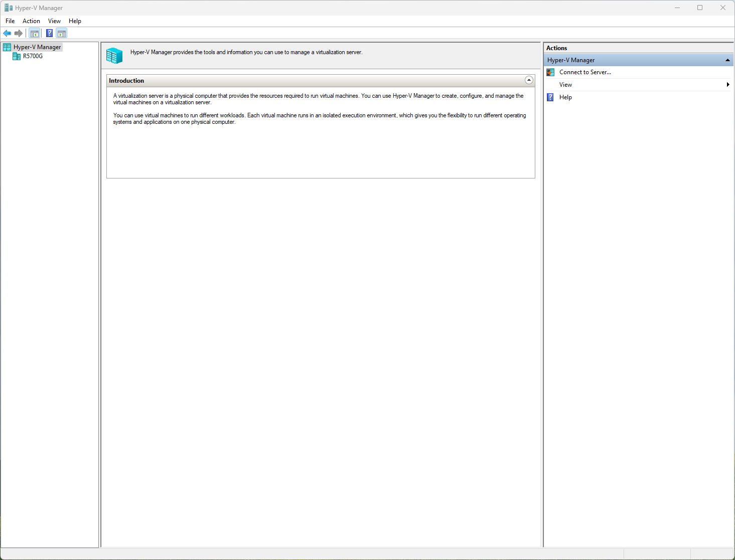Collapse the Hyper-V Manager actions group arrow

coord(727,60)
